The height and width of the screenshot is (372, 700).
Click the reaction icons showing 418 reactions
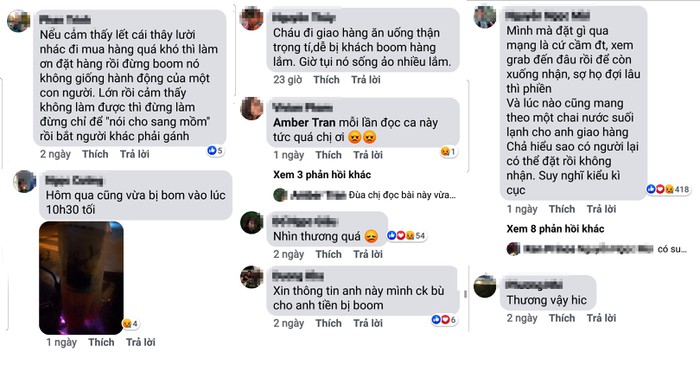pyautogui.click(x=668, y=189)
